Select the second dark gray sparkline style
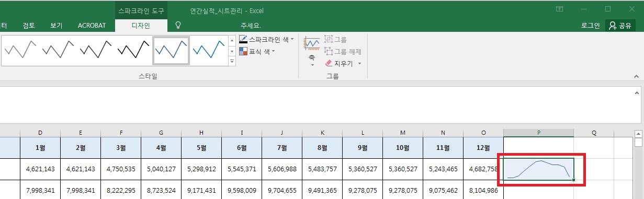Screen dimensions: 644x199 coord(58,50)
